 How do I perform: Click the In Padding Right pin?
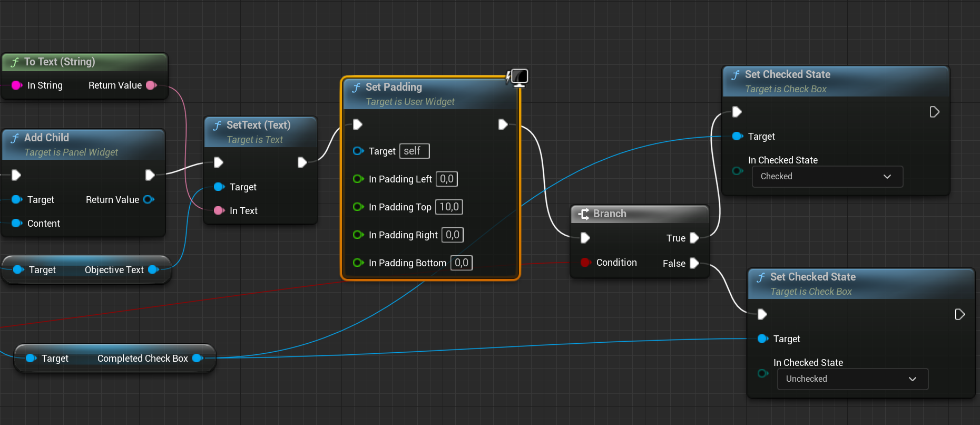358,235
